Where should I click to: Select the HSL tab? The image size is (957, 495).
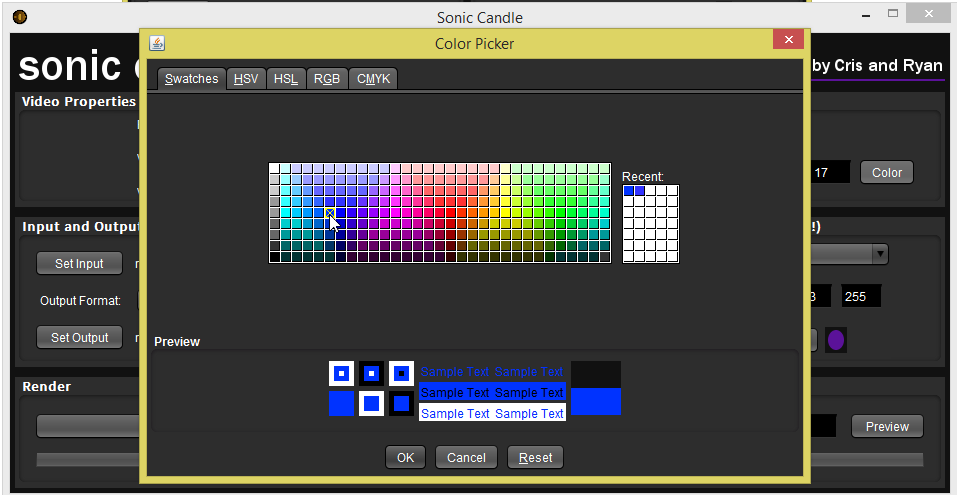coord(286,79)
